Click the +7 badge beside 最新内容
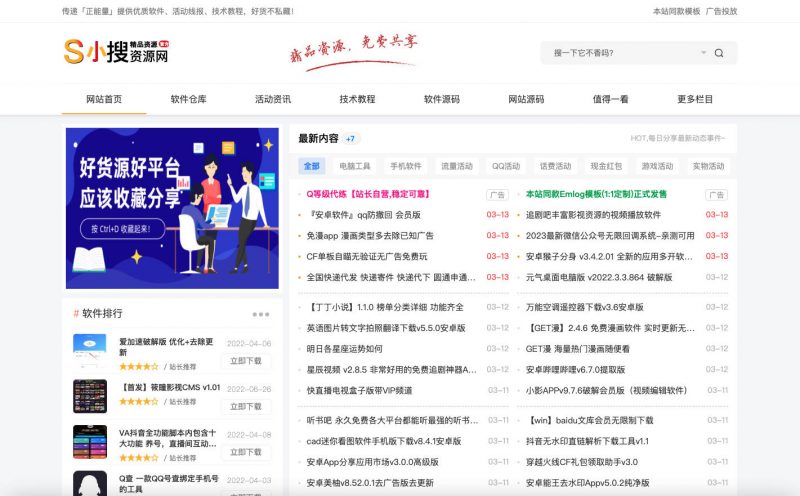 (351, 139)
